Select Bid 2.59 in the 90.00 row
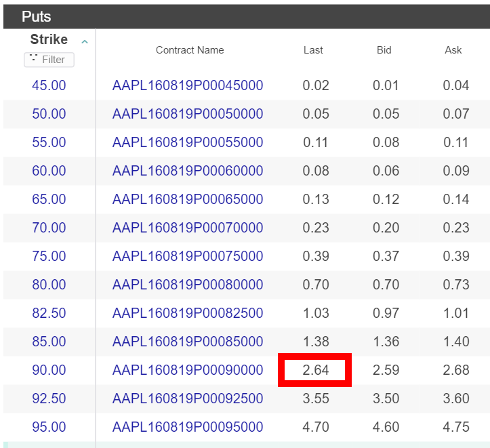Screen dimensions: 490x448 coord(386,370)
